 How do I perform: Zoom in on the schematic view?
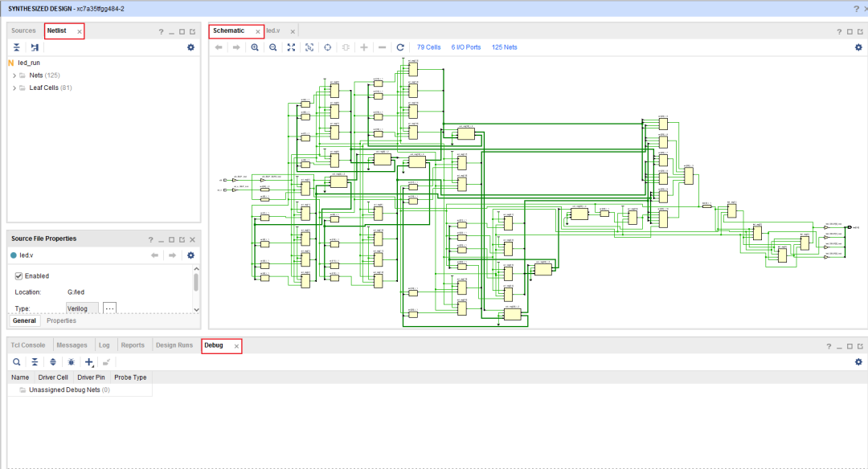pos(255,47)
